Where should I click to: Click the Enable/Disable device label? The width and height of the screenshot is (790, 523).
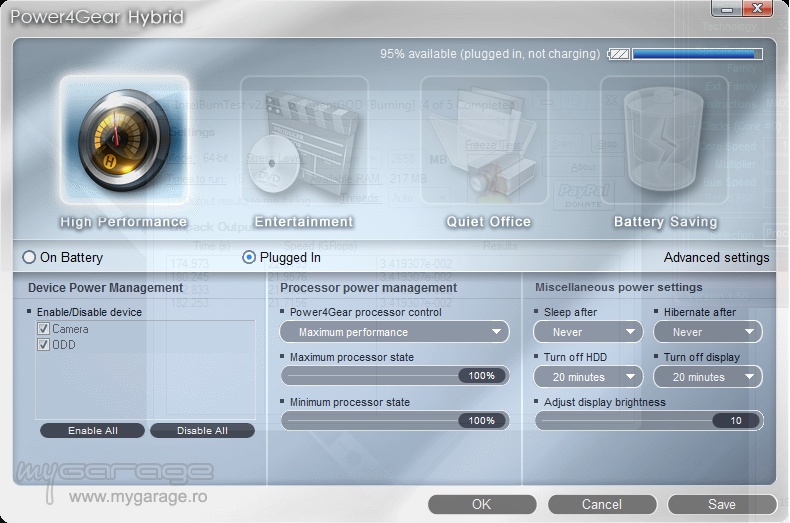coord(89,312)
